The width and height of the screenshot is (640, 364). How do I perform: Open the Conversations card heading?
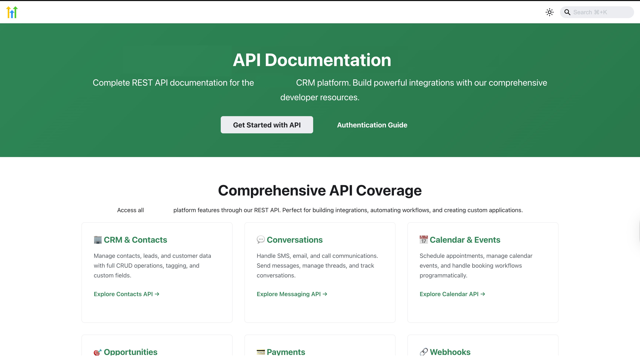pos(295,240)
